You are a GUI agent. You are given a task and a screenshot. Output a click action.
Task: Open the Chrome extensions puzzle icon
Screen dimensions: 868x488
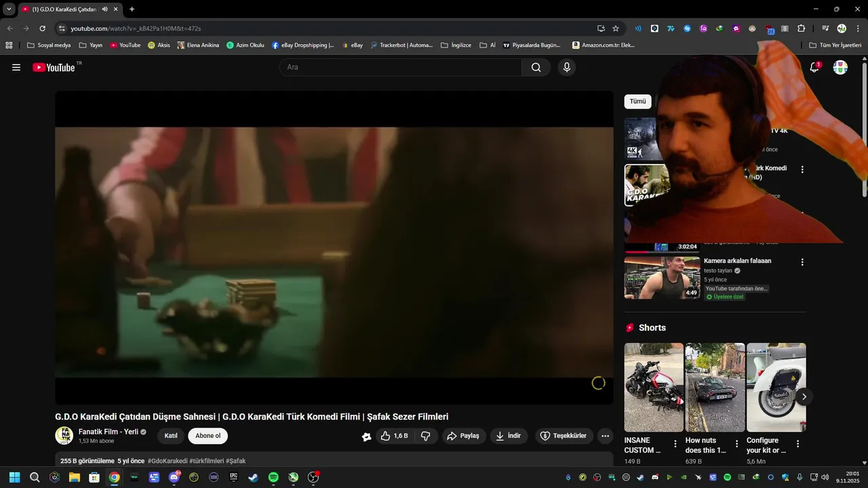[801, 28]
